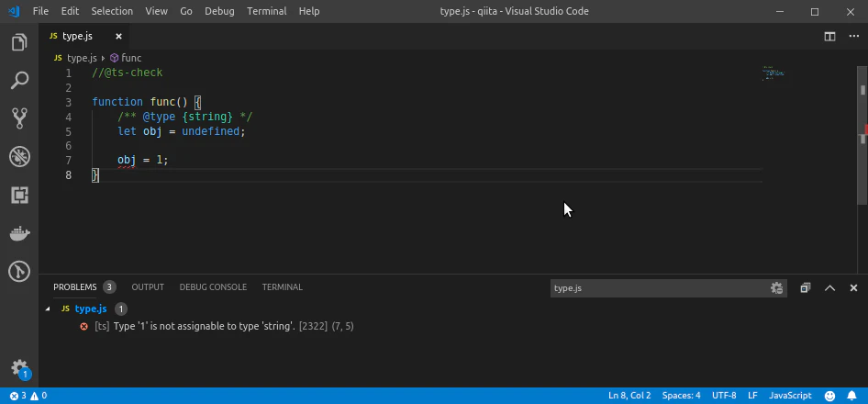Switch to the DEBUG CONSOLE tab
The width and height of the screenshot is (868, 404).
213,287
